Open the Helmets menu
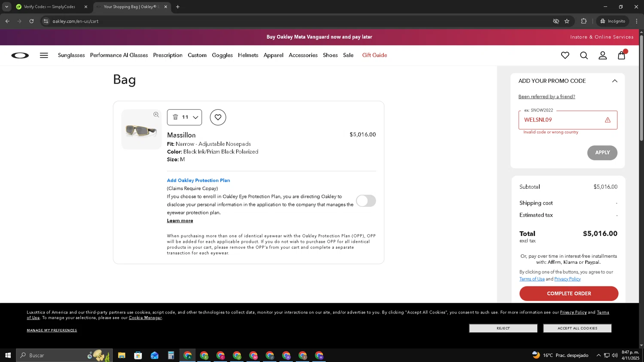The height and width of the screenshot is (362, 644). pos(248,55)
